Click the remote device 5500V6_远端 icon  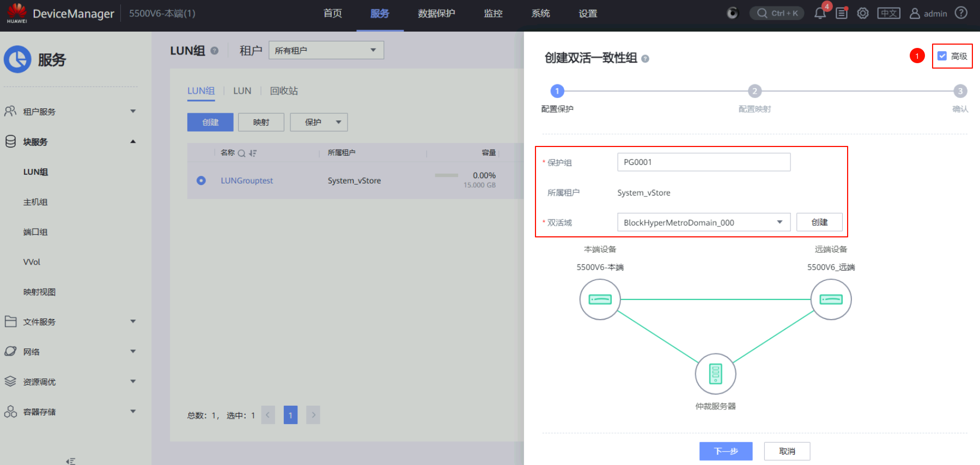point(831,299)
